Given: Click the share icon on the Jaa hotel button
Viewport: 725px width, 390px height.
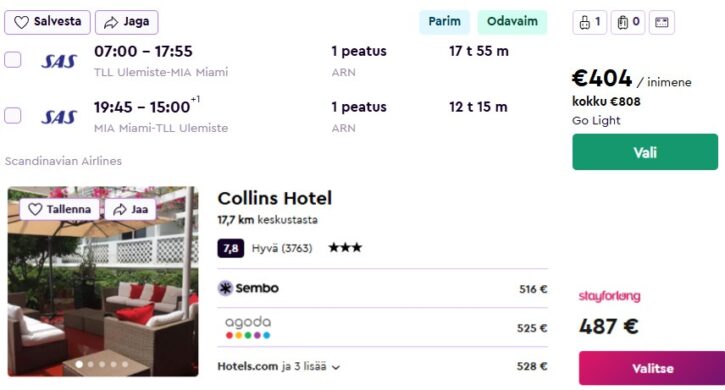Looking at the screenshot, I should click(120, 210).
